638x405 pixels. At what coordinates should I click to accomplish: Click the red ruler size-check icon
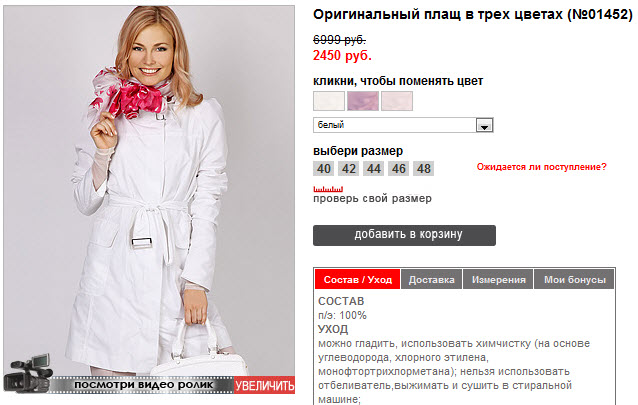click(x=328, y=189)
